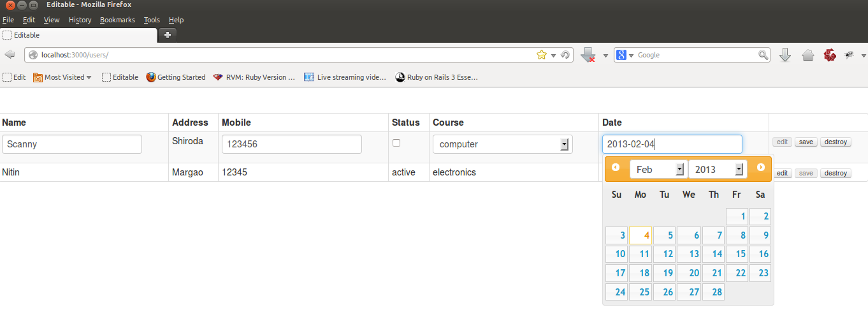Open the View menu

coord(52,20)
